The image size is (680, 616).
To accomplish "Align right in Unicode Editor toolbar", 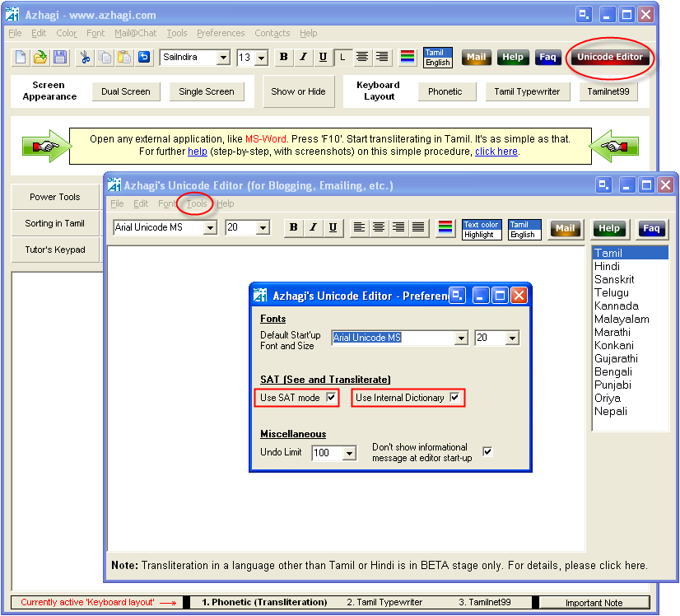I will pos(398,228).
